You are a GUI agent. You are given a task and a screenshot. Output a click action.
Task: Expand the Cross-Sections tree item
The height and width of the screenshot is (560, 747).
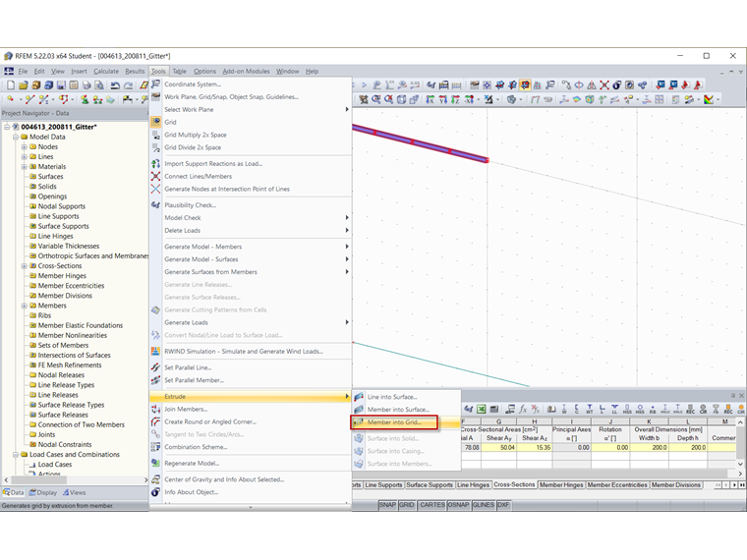24,265
